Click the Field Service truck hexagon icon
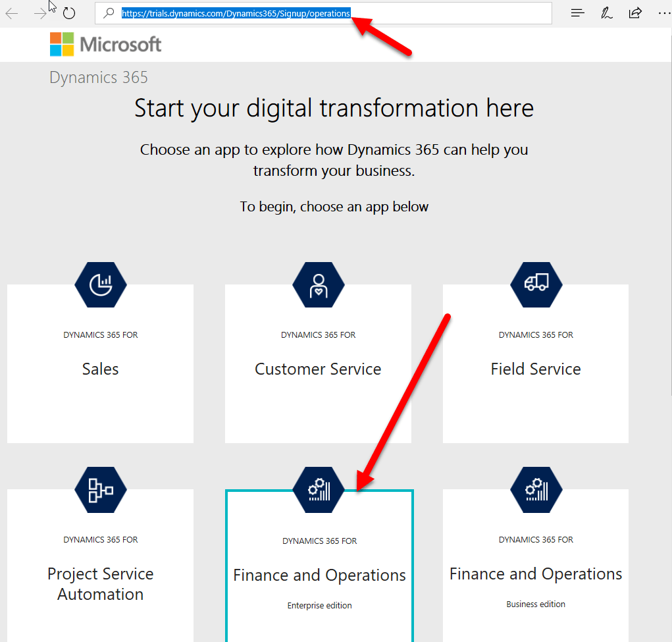The width and height of the screenshot is (672, 642). click(536, 284)
